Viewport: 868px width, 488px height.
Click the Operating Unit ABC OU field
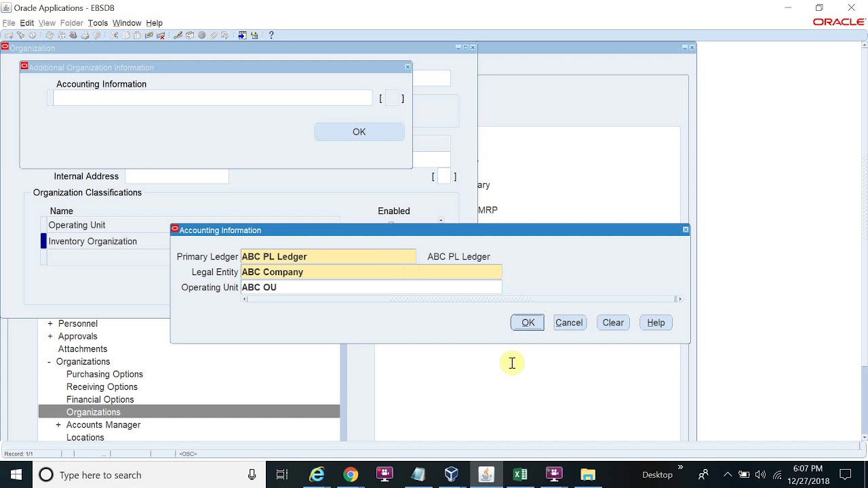[372, 287]
